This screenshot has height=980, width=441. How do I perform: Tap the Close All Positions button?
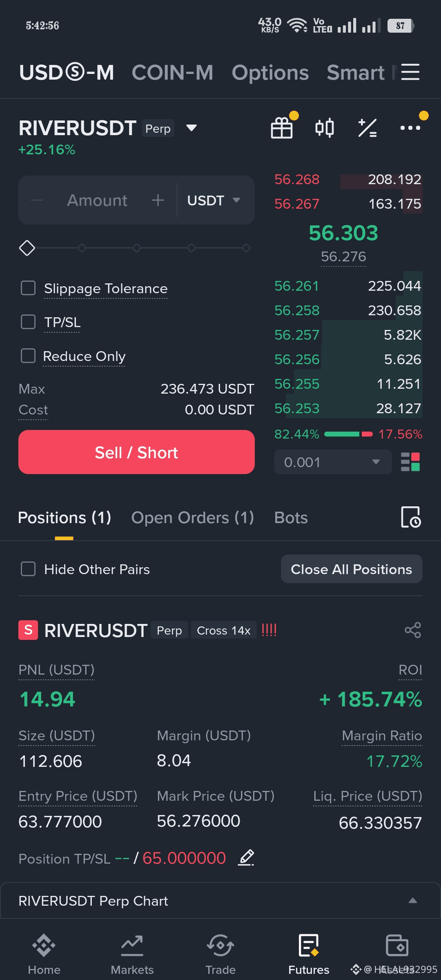[351, 569]
